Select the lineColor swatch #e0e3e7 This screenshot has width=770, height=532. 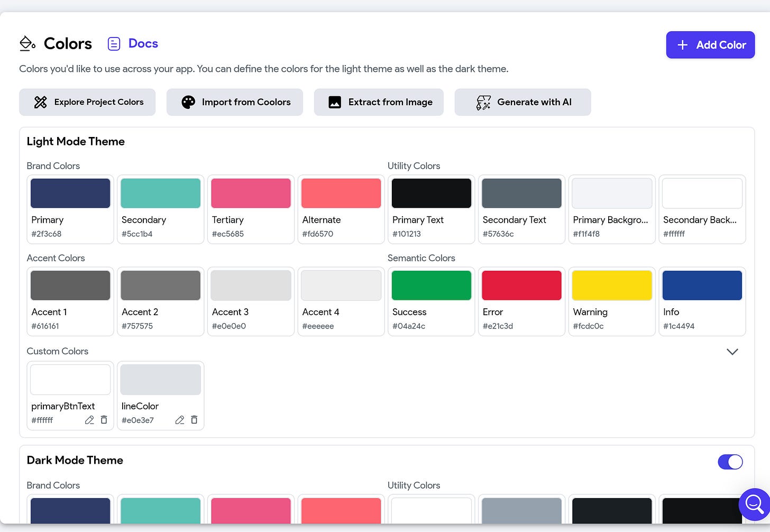[x=161, y=380]
